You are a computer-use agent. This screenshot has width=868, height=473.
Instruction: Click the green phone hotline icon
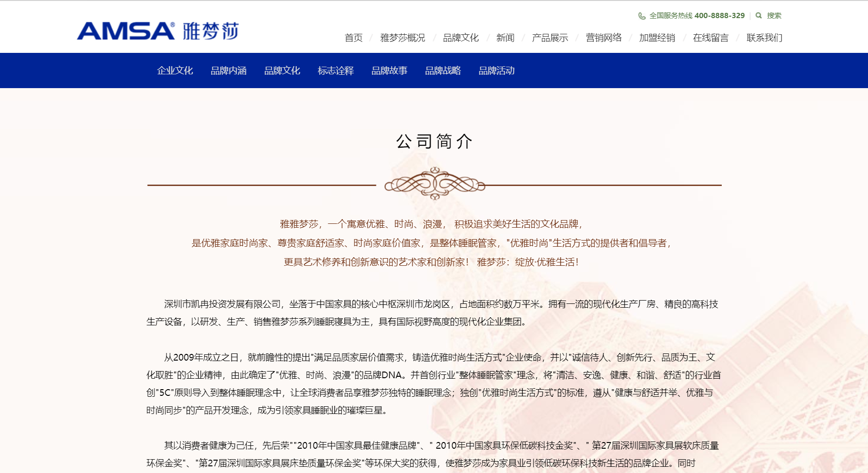pos(642,16)
